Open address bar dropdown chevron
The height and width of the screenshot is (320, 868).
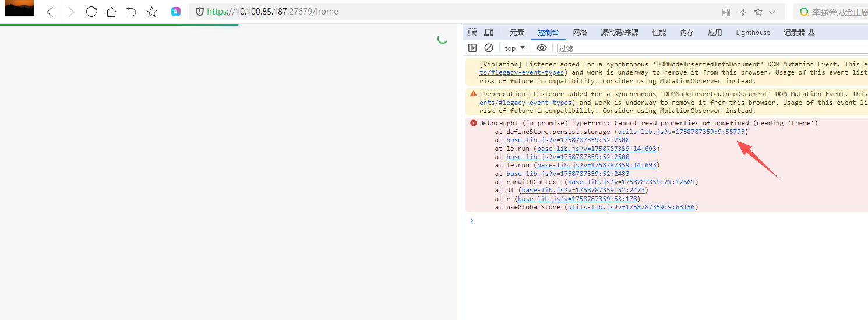(x=772, y=12)
